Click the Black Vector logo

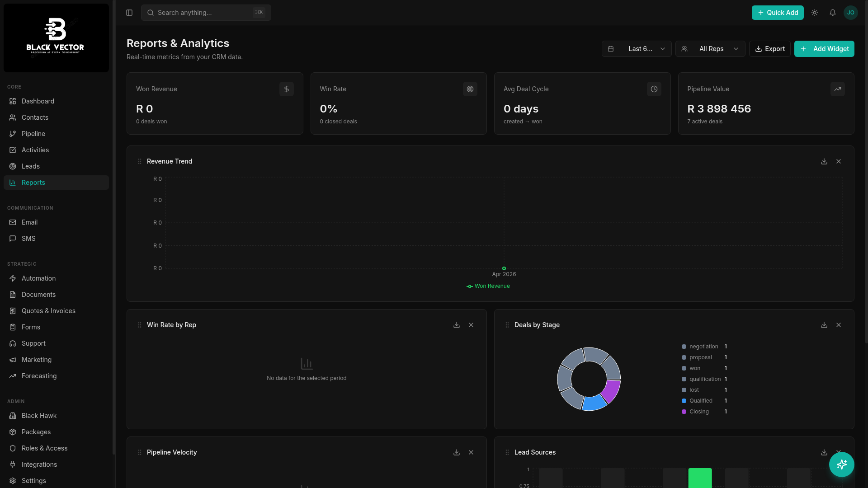pos(56,38)
